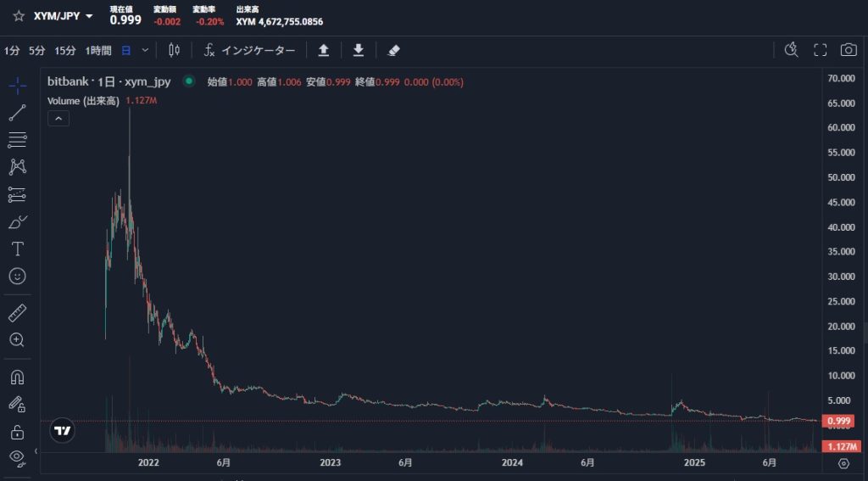
Task: Open the インジケーター indicators menu
Action: click(x=249, y=50)
